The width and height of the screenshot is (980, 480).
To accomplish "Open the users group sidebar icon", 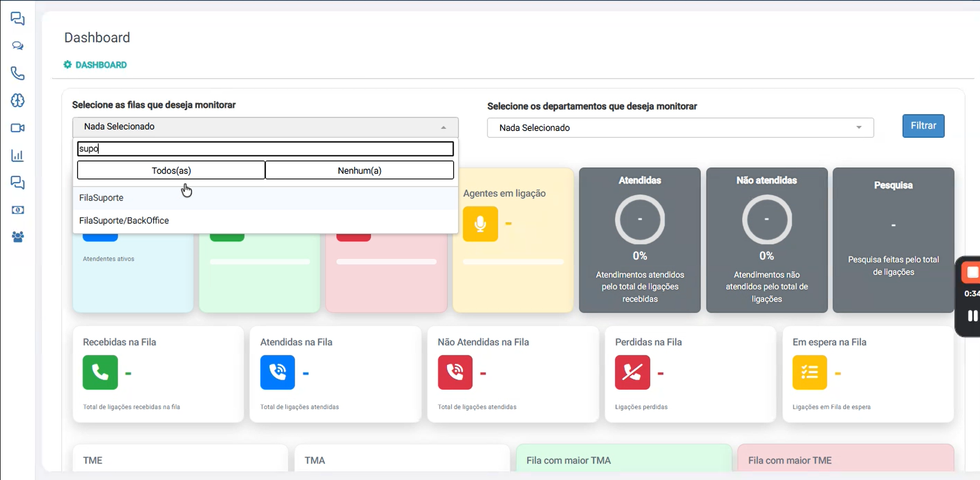I will click(x=18, y=237).
